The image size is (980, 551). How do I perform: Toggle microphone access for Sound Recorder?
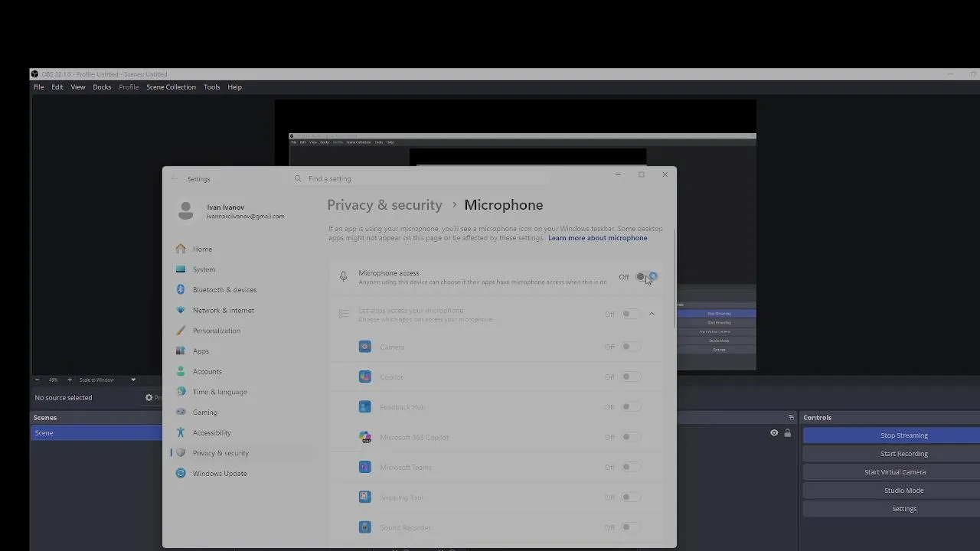[631, 527]
